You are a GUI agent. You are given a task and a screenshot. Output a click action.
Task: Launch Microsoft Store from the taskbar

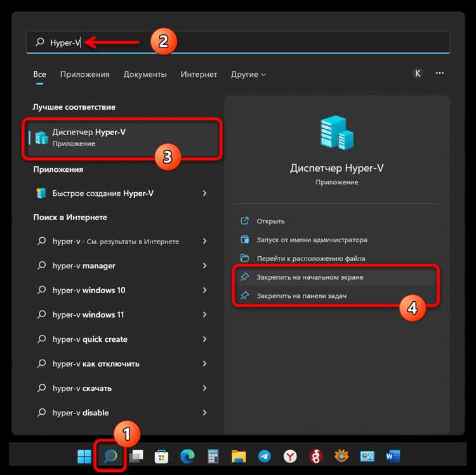[x=161, y=456]
